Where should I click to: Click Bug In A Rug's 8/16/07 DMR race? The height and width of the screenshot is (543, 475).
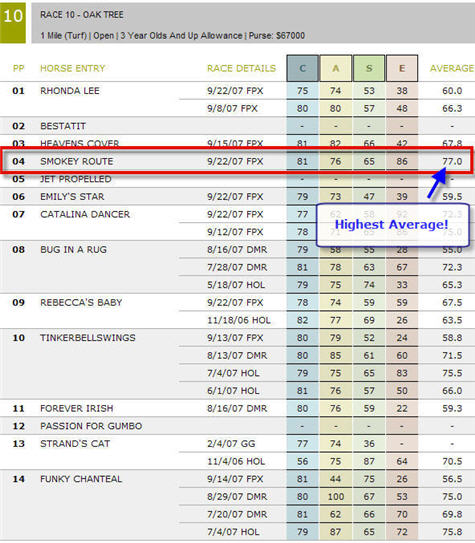point(237,250)
